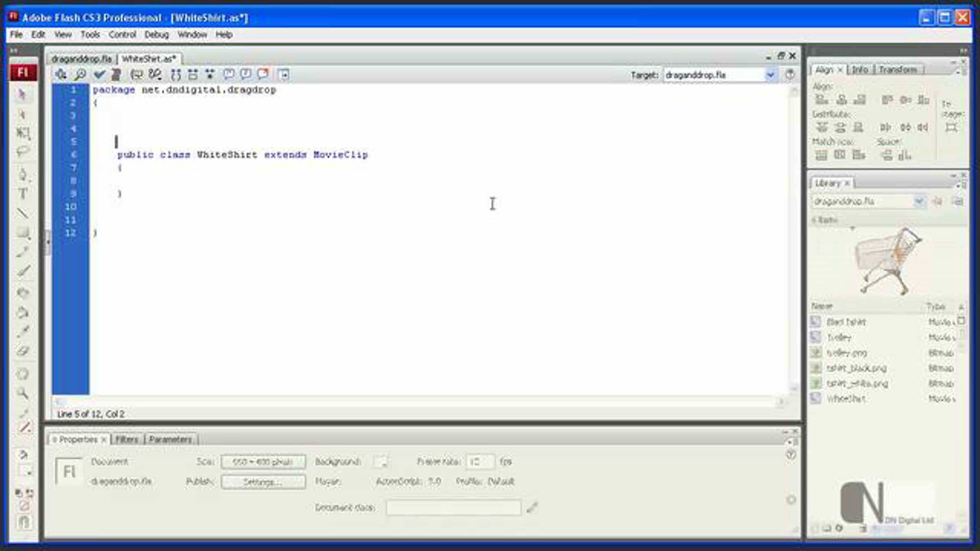
Task: Switch to the Transform panel tab
Action: (898, 70)
